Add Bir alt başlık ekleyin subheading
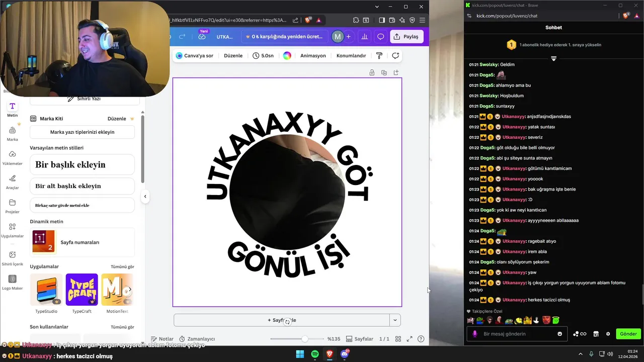Screen dimensions: 644x362 pos(82,186)
